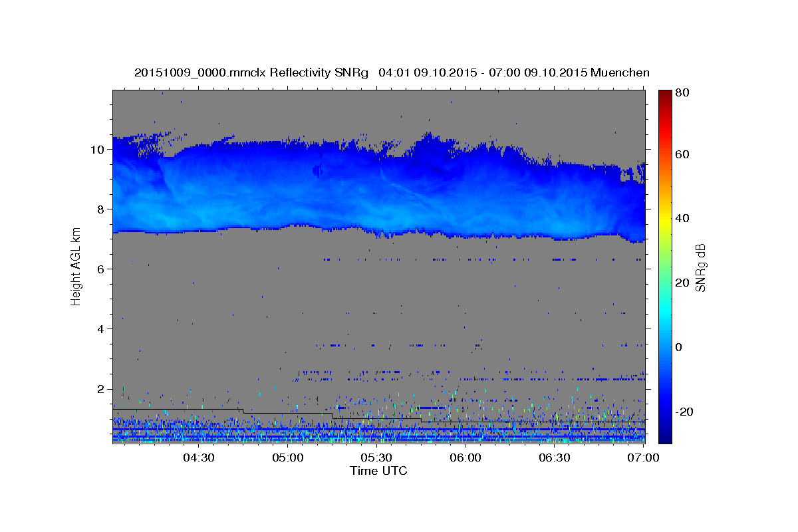798x532 pixels.
Task: Click the 05:00 time tick label
Action: click(x=287, y=458)
